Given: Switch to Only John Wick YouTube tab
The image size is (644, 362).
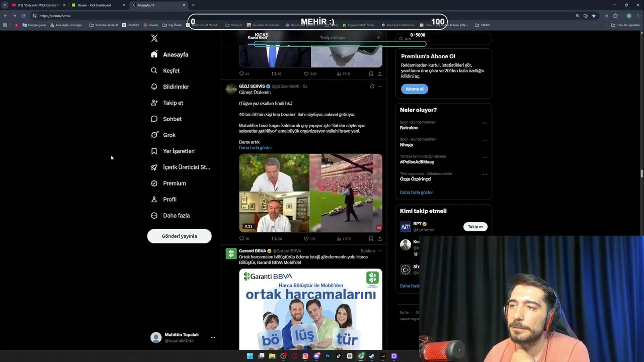Looking at the screenshot, I should point(38,5).
